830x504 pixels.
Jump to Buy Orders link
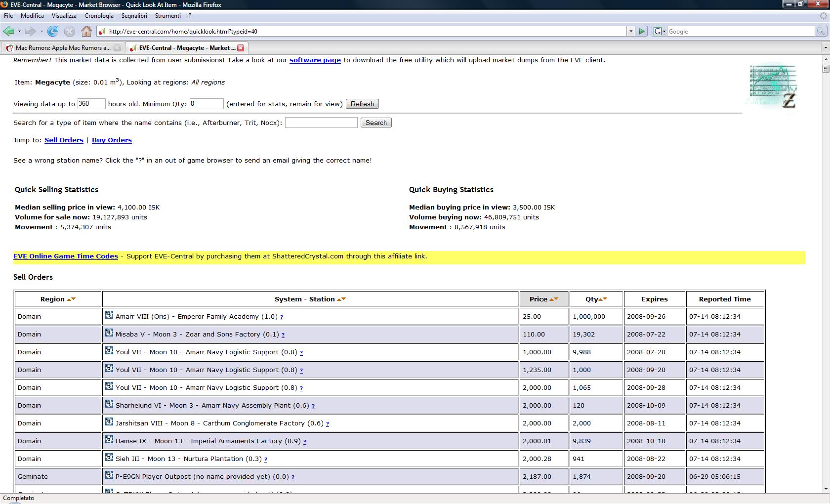pos(112,140)
